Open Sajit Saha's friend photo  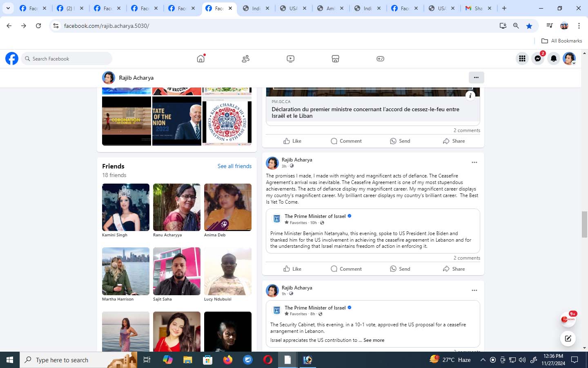177,271
